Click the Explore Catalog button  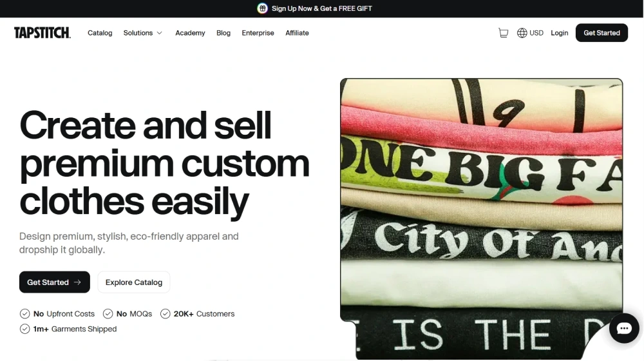coord(134,282)
